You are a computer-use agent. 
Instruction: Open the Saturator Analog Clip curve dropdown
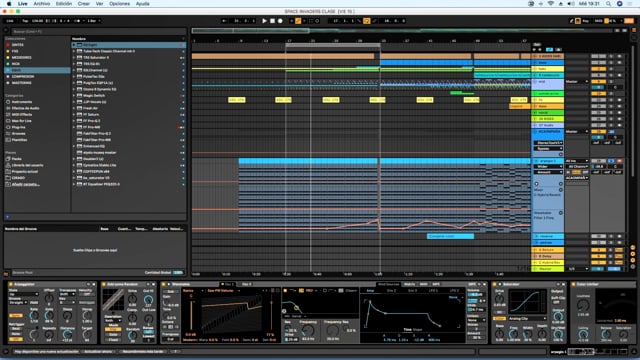pos(527,318)
